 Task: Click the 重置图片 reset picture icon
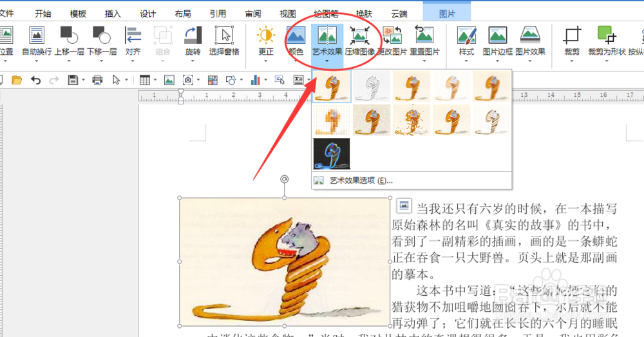coord(424,35)
